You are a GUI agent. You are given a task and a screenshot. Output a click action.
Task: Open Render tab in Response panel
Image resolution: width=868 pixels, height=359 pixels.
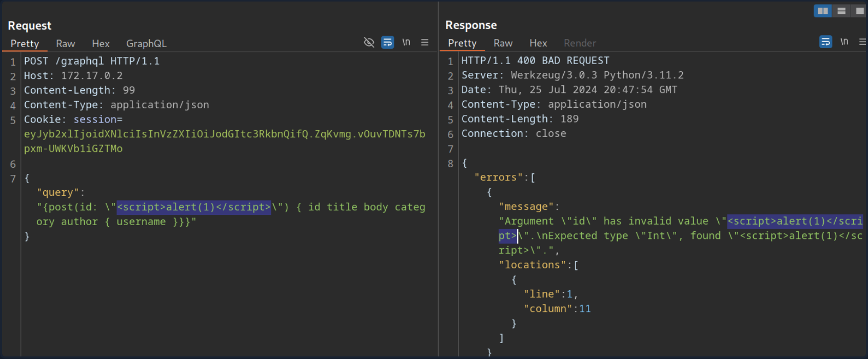pyautogui.click(x=580, y=43)
